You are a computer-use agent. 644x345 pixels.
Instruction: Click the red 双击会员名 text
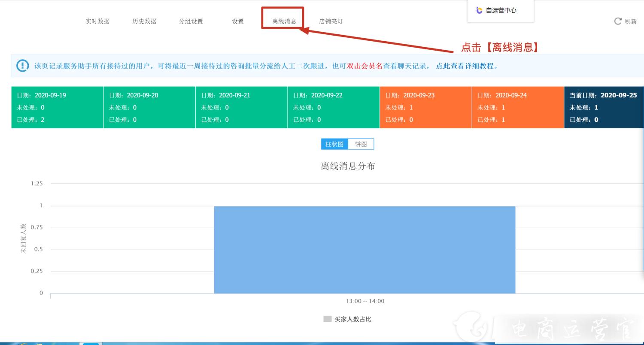[x=365, y=66]
